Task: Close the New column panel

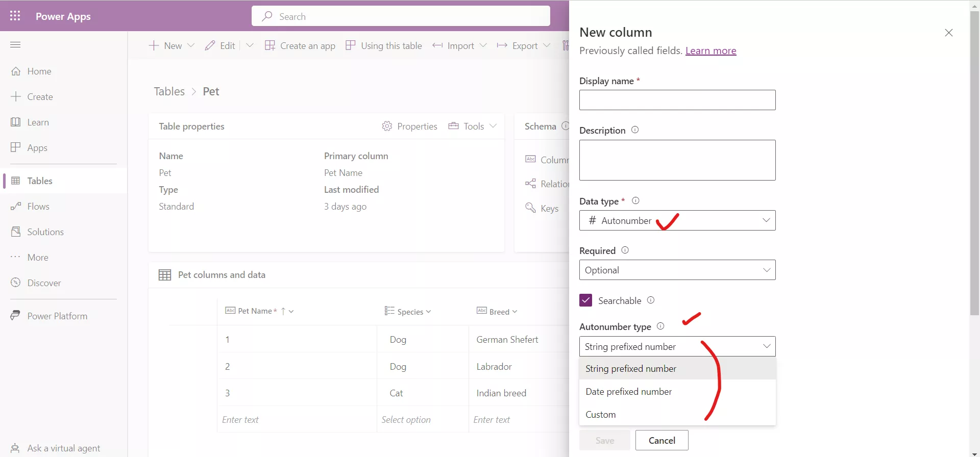Action: click(949, 33)
